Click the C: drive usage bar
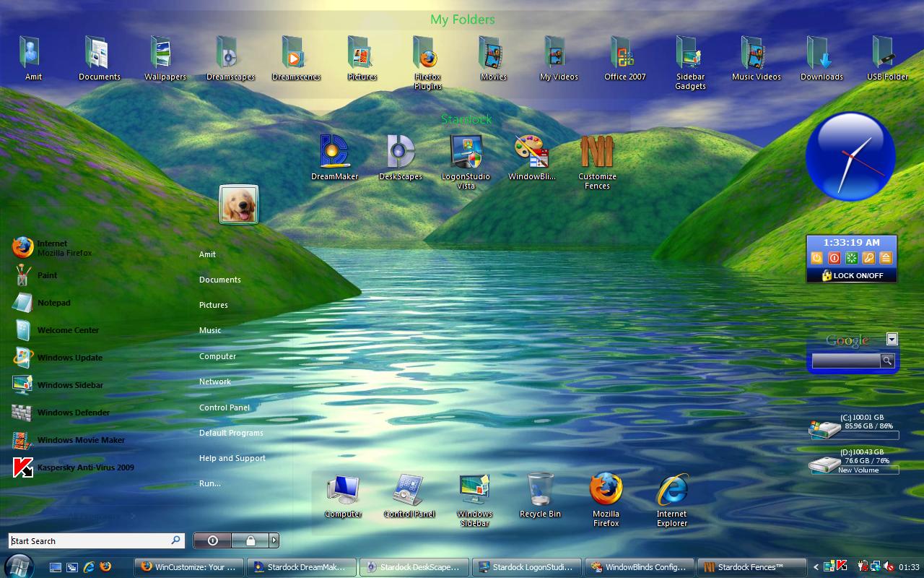924x578 pixels. [869, 435]
